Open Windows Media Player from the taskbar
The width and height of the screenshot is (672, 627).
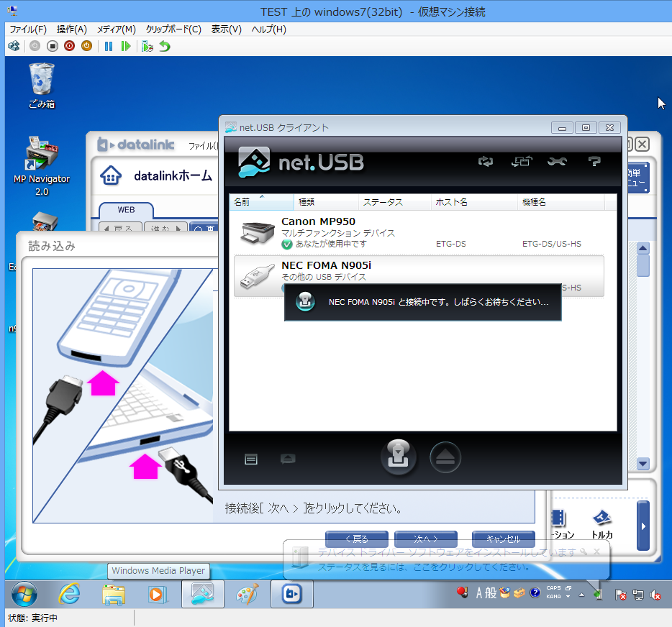tap(158, 595)
